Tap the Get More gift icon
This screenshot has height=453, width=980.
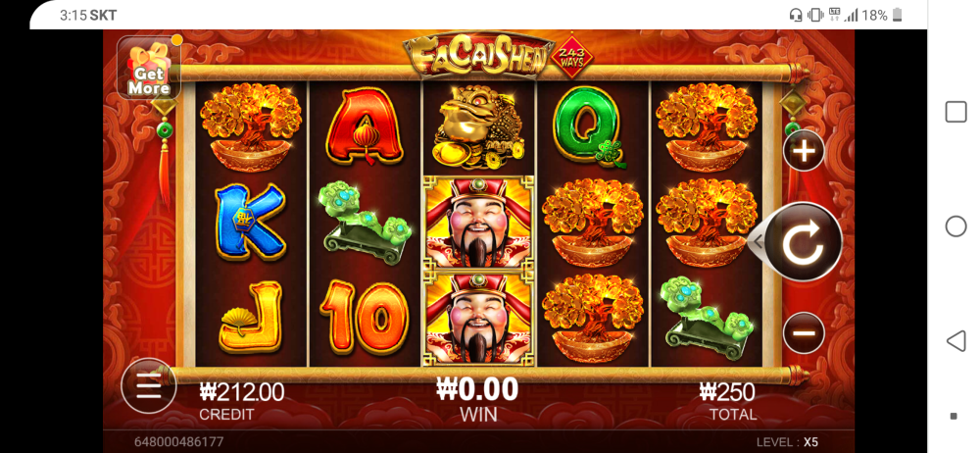(x=149, y=68)
